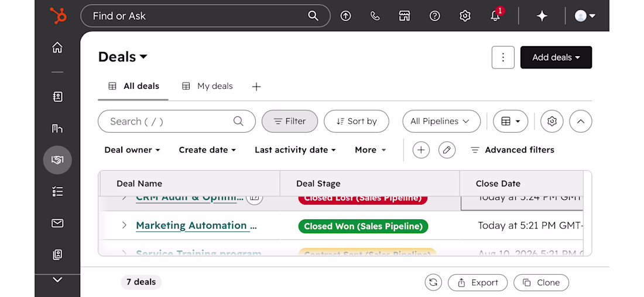This screenshot has width=644, height=297.
Task: Click the pencil edit filters icon
Action: click(447, 150)
